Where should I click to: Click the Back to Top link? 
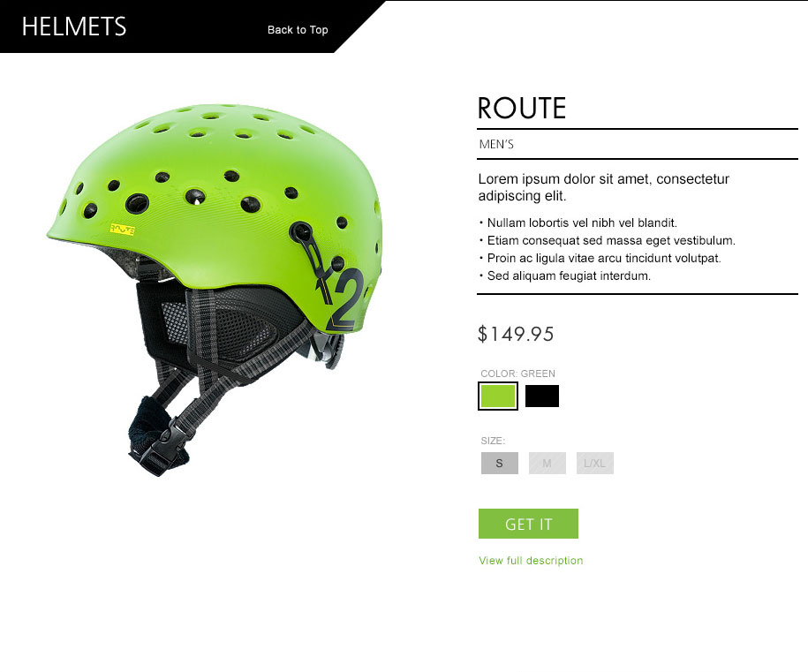(x=298, y=30)
